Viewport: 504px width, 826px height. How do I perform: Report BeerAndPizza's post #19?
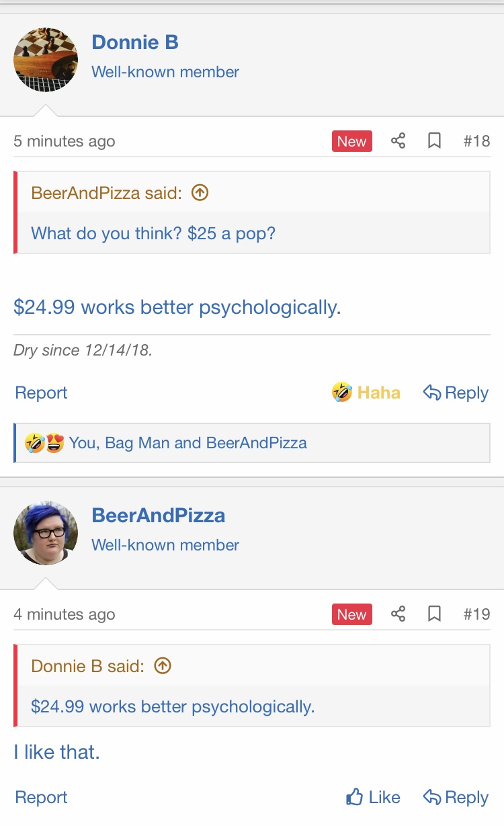(42, 798)
